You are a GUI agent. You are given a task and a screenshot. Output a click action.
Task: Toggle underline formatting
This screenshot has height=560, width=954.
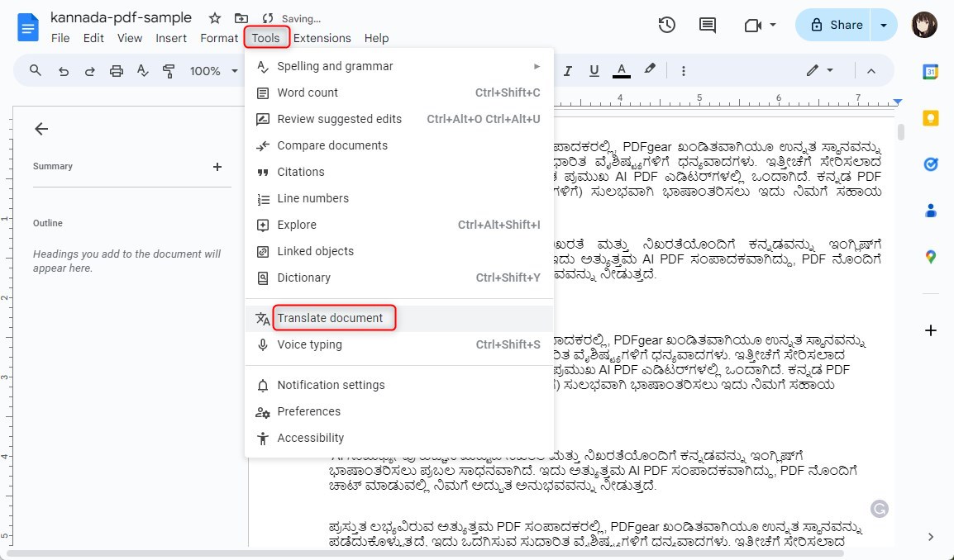pyautogui.click(x=594, y=70)
